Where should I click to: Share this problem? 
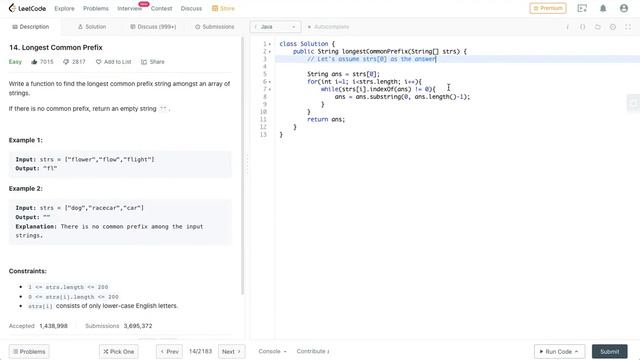click(x=153, y=62)
